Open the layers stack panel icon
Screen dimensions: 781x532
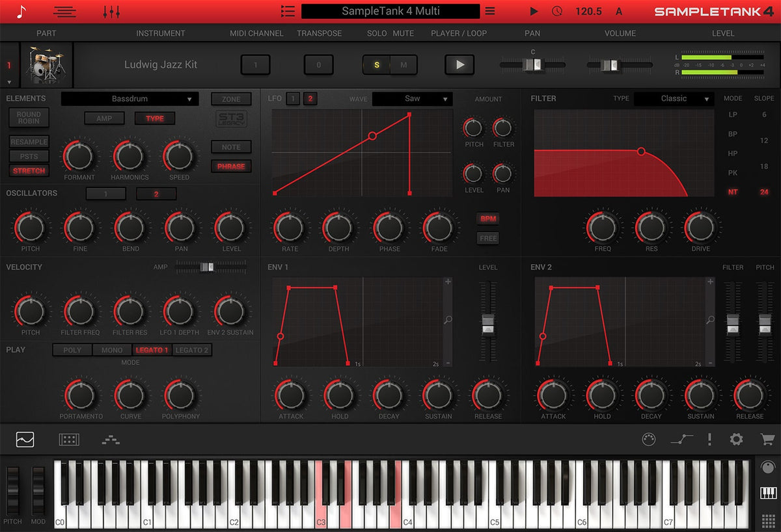[x=111, y=440]
